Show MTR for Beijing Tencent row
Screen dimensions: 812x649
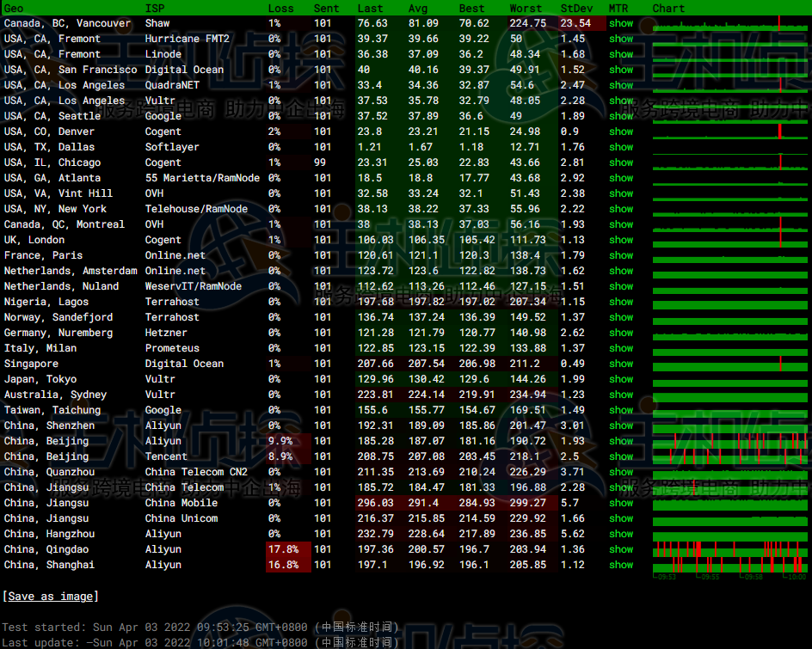621,456
